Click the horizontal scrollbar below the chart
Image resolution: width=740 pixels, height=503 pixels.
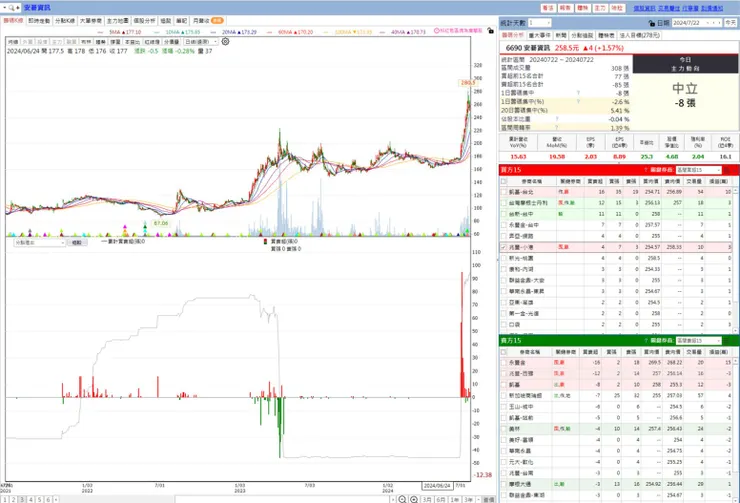click(x=283, y=499)
